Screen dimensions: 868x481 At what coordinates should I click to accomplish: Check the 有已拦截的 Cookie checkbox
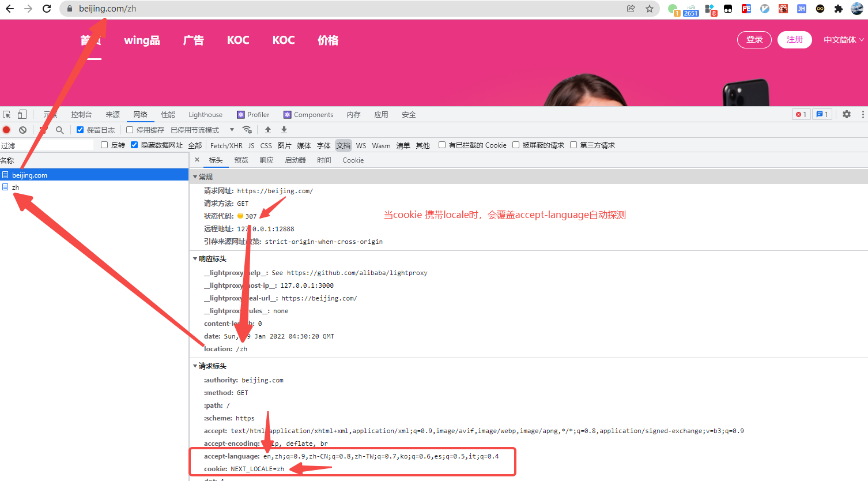(x=442, y=145)
